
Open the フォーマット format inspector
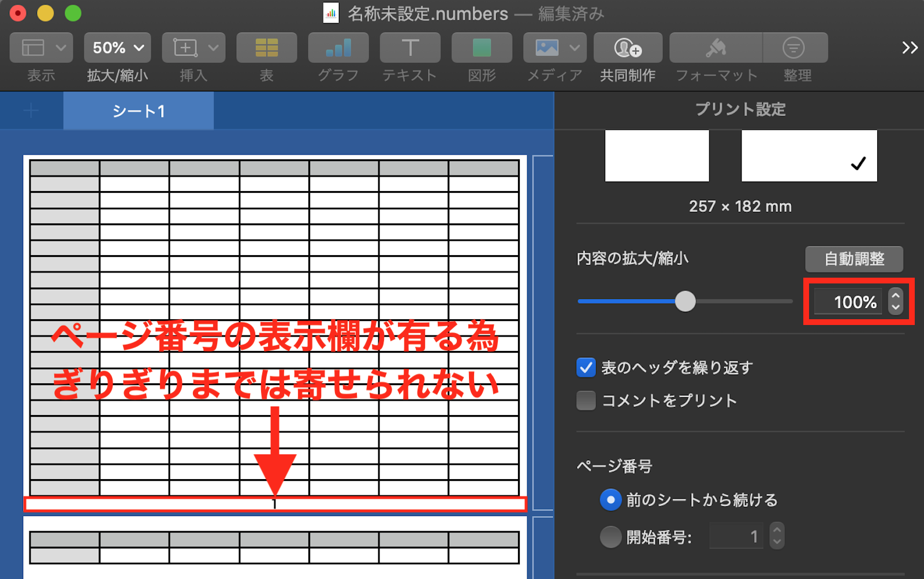coord(716,48)
